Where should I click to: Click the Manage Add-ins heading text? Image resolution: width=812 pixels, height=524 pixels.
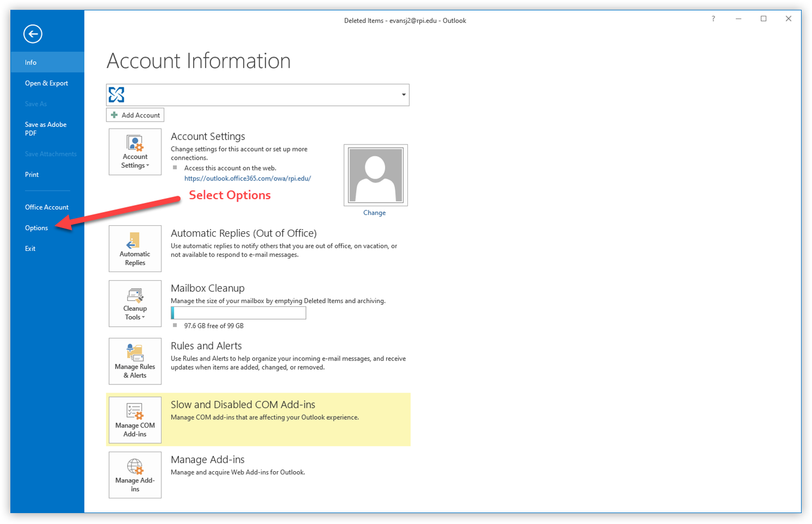[208, 460]
